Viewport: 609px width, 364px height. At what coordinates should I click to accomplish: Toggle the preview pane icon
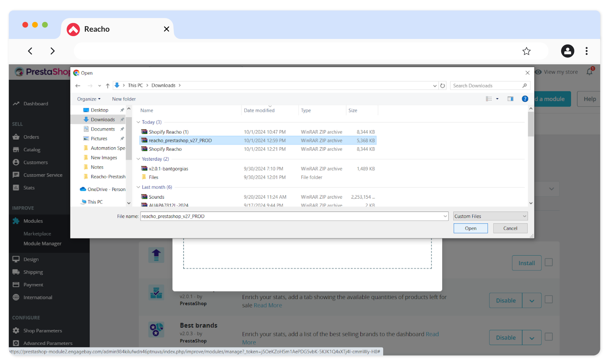click(510, 99)
